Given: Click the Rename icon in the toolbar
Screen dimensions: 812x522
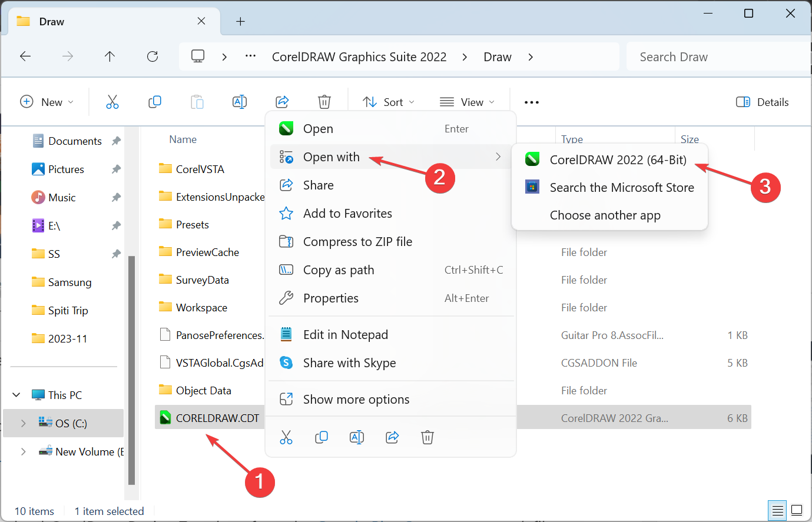Looking at the screenshot, I should click(240, 102).
